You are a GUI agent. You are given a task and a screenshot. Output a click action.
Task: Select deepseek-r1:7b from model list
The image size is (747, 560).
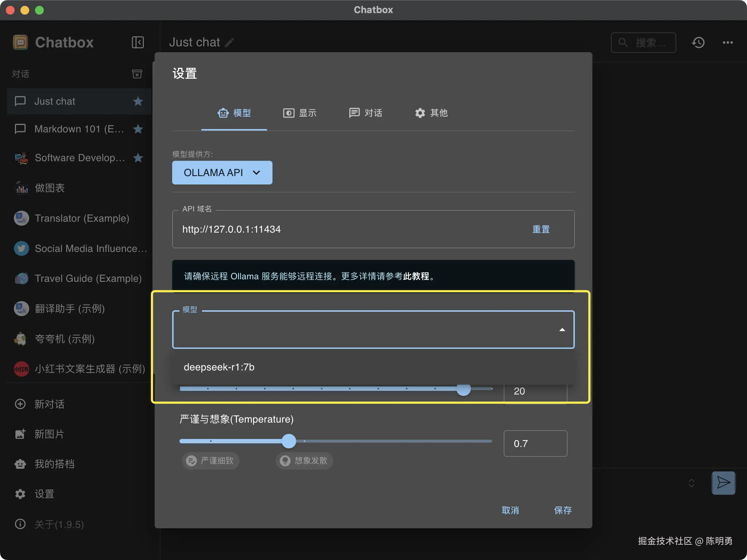(x=219, y=367)
